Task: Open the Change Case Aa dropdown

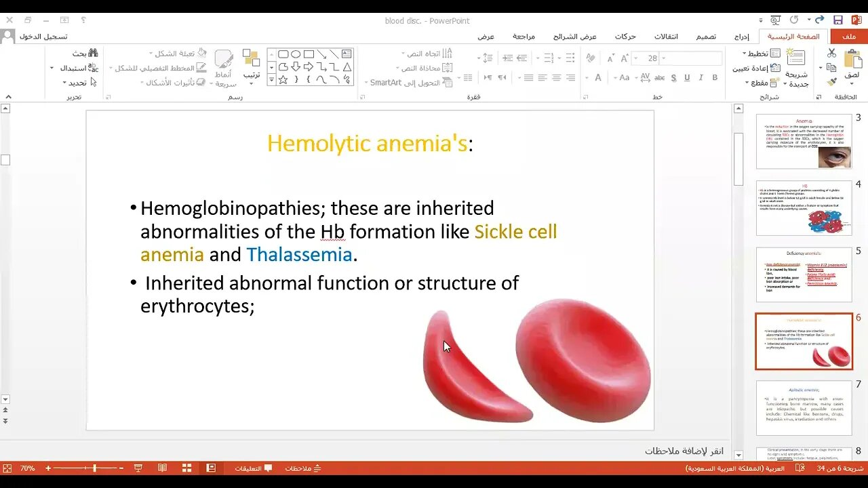Action: tap(622, 78)
